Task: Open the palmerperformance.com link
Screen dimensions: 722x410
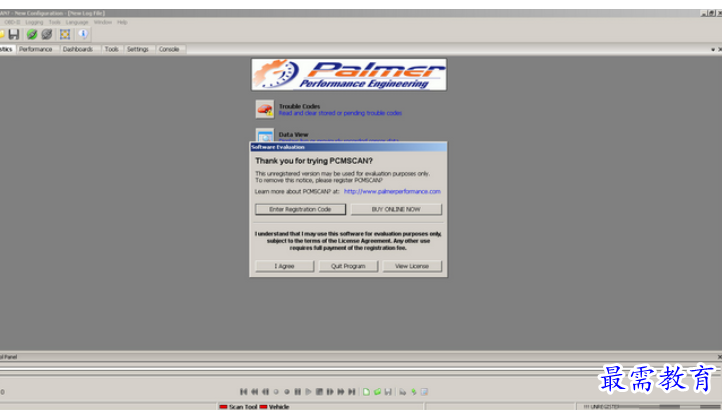Action: click(392, 191)
